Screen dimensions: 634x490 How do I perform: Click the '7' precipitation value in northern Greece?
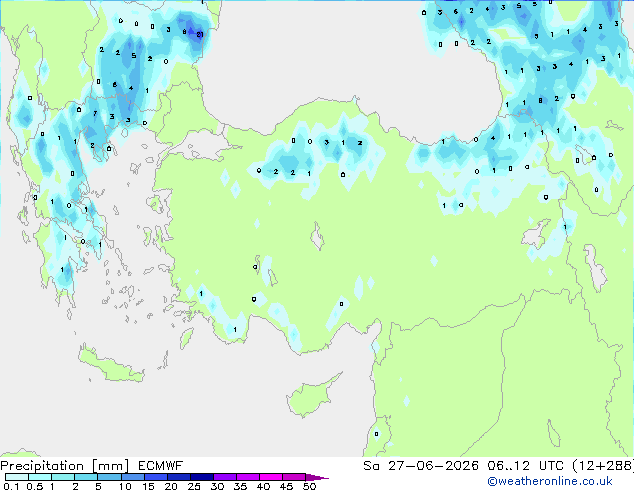click(95, 114)
